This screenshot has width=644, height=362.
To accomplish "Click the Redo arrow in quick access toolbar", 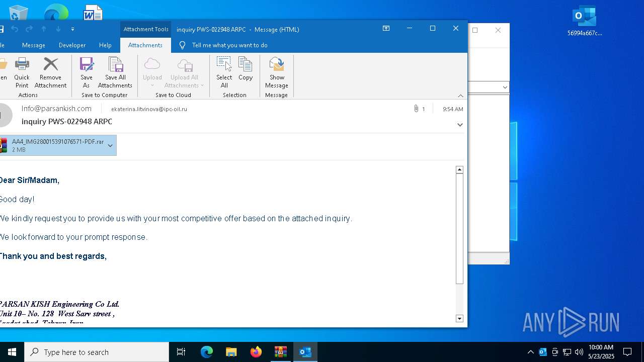I will pos(29,29).
